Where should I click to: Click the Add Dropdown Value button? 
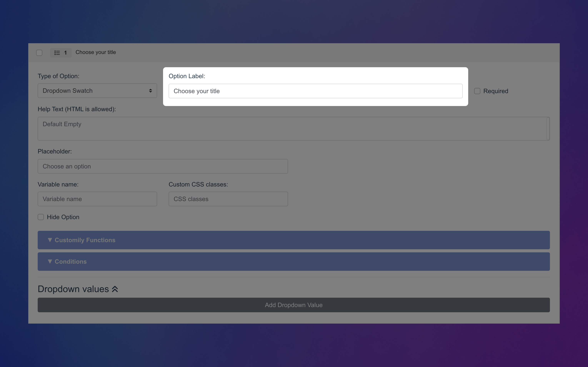(293, 305)
